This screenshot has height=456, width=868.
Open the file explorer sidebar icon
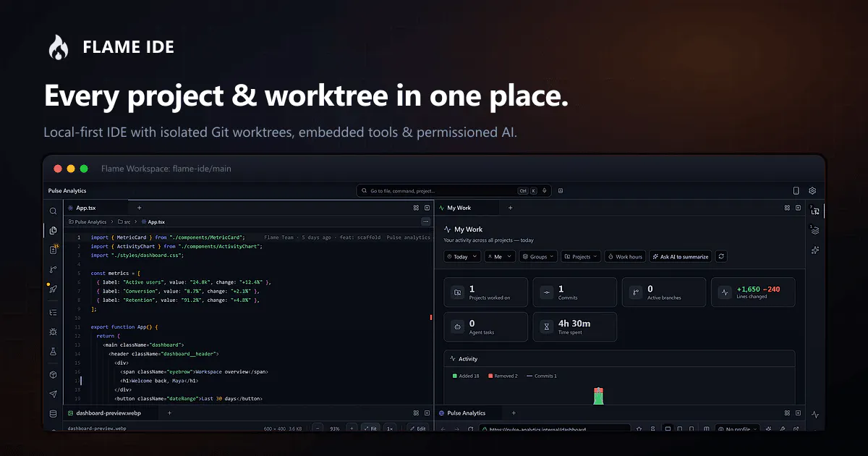coord(53,231)
